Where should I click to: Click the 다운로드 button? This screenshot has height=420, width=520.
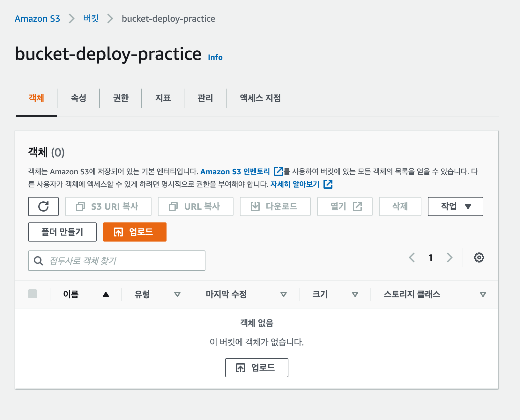[x=275, y=206]
